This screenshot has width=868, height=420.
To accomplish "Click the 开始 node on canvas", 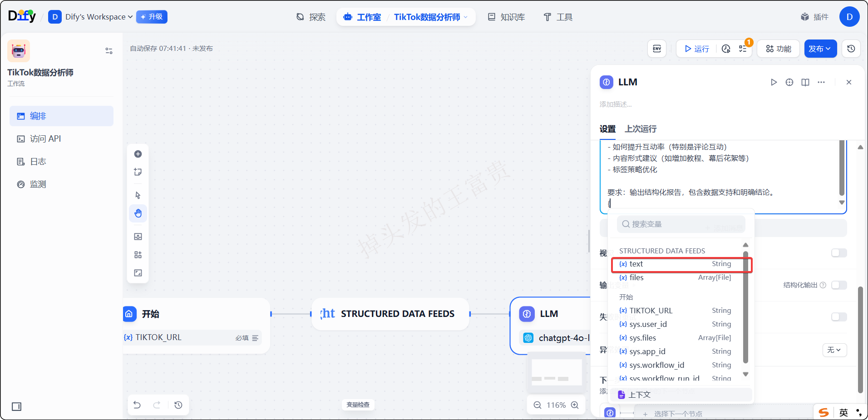I will tap(196, 326).
